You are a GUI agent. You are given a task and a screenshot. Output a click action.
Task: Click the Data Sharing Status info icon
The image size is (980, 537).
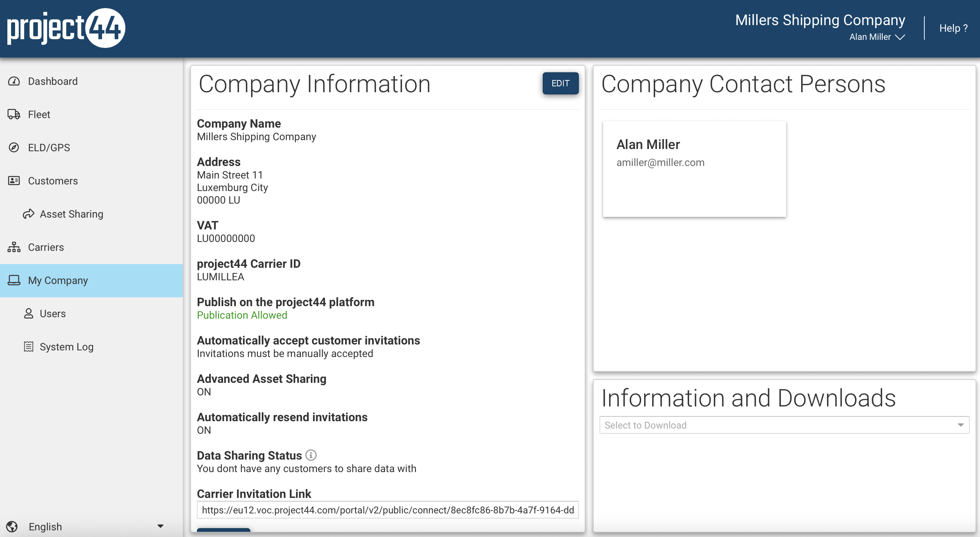311,455
